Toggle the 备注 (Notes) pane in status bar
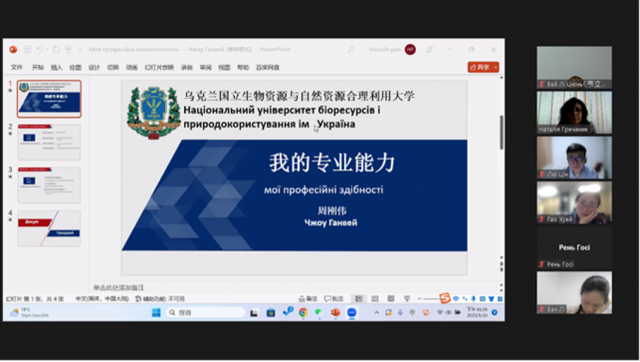 point(308,299)
